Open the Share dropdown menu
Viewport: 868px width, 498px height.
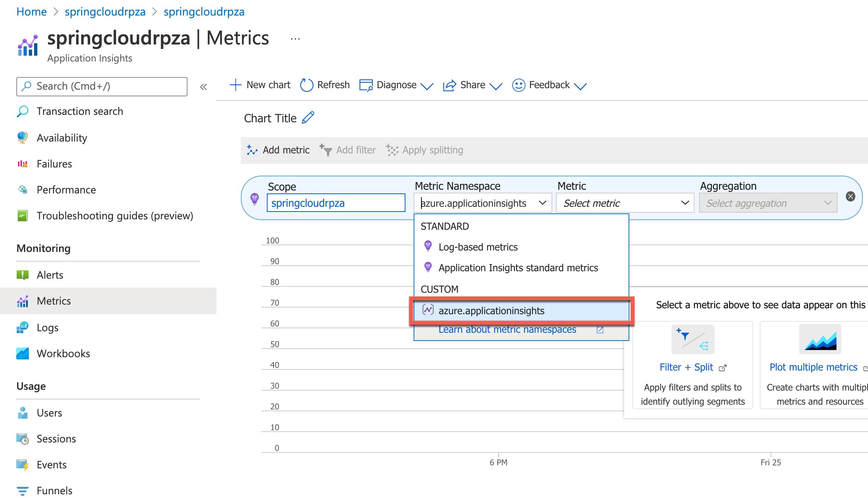[x=496, y=86]
